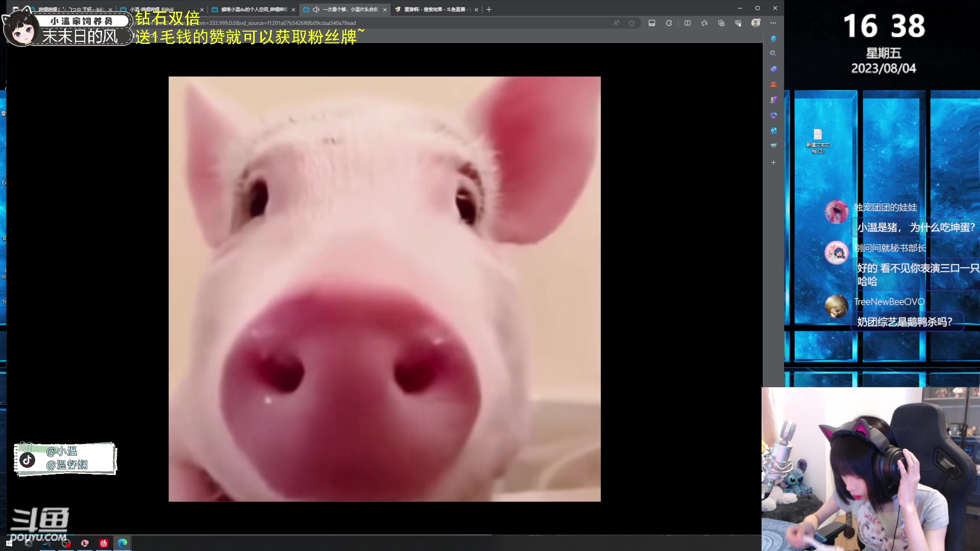Open the blue angular taskbar app icon

click(x=47, y=543)
